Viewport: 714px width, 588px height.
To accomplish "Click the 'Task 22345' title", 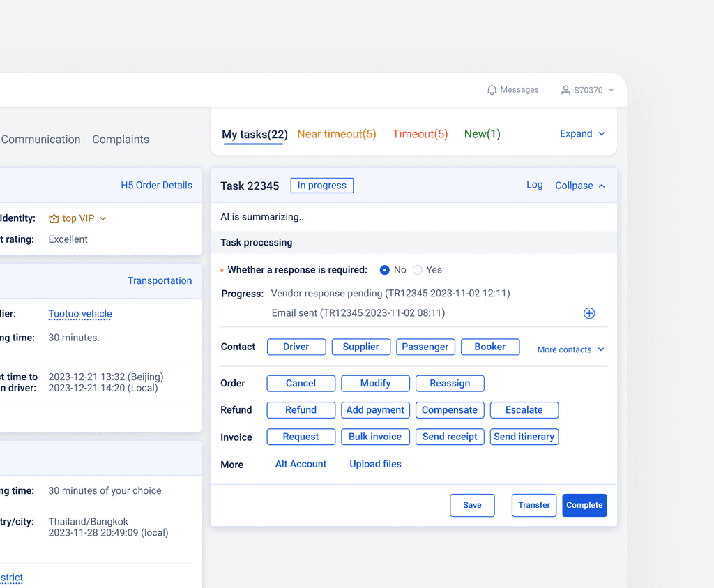I will 250,186.
